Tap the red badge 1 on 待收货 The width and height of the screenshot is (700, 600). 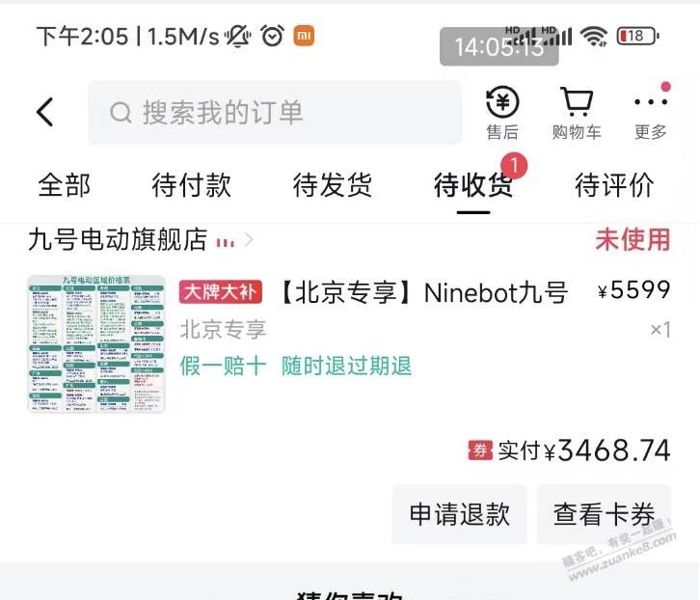(514, 166)
